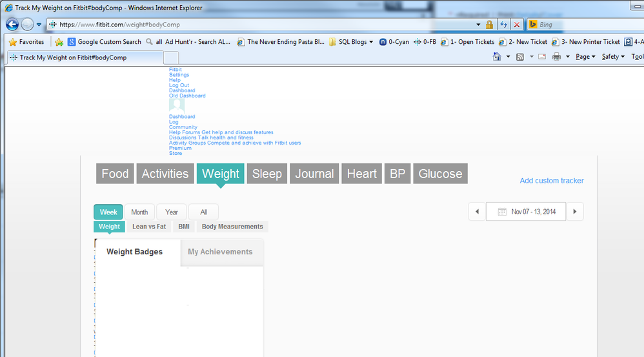
Task: Click the red stop loading icon
Action: pos(517,25)
